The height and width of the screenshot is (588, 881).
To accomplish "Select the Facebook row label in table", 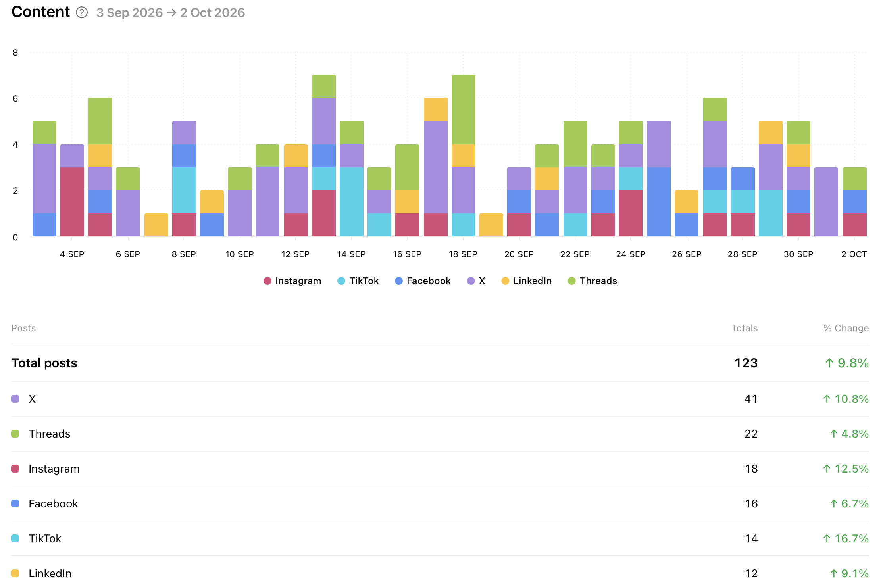I will tap(53, 503).
